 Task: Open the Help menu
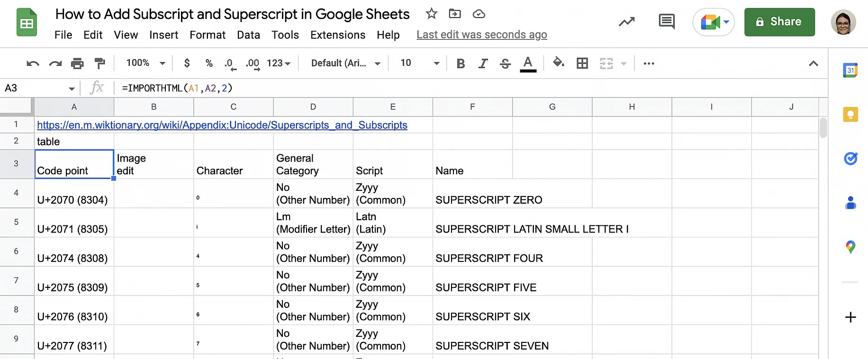[x=388, y=35]
